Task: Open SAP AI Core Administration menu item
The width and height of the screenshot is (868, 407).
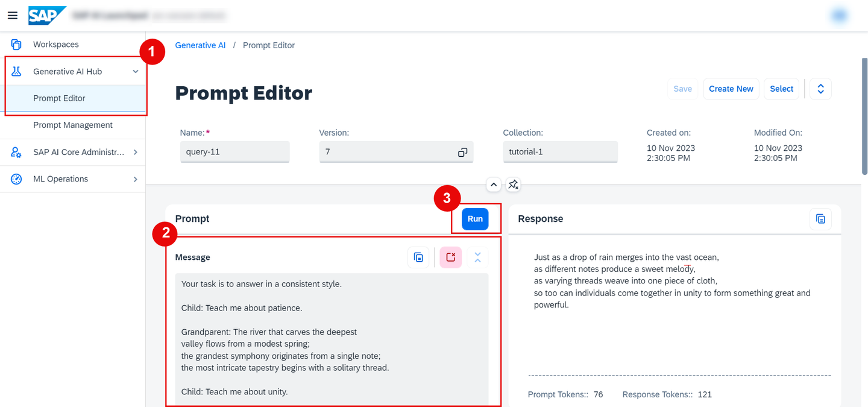Action: [x=72, y=152]
